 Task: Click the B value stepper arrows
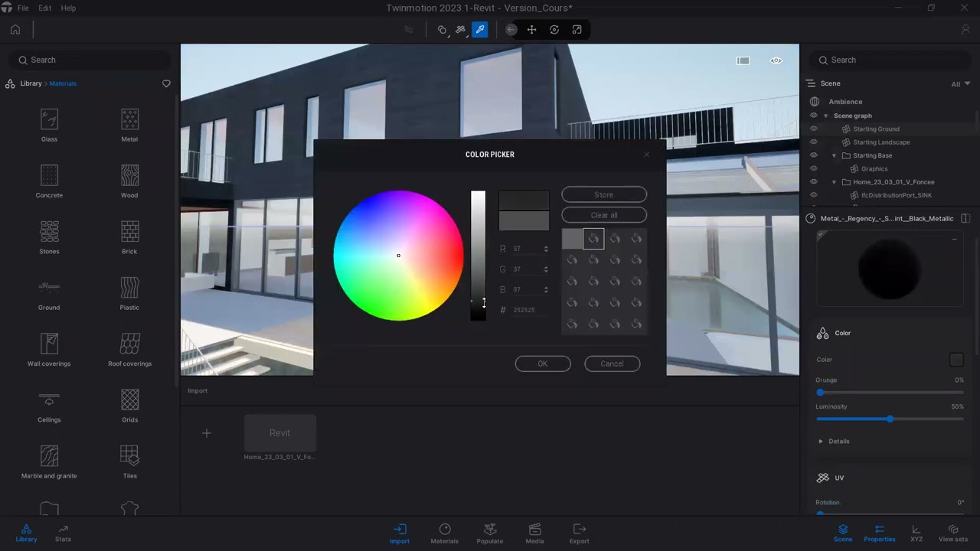click(546, 289)
